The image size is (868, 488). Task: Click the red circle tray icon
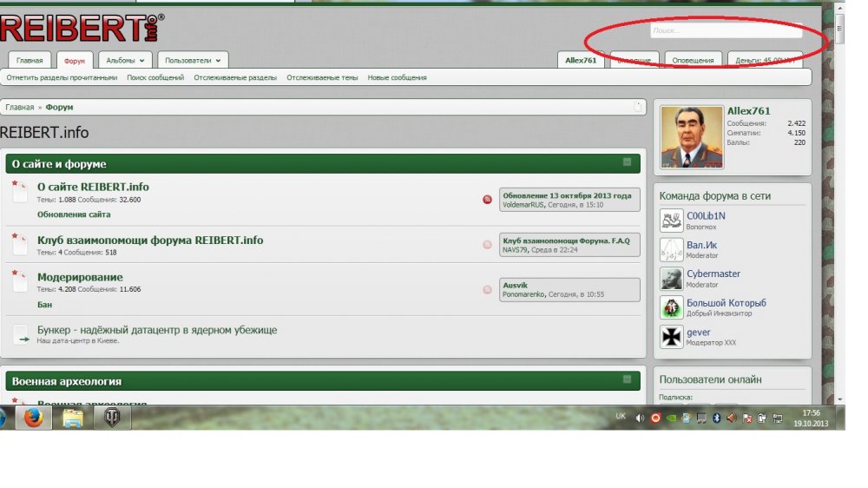click(655, 419)
